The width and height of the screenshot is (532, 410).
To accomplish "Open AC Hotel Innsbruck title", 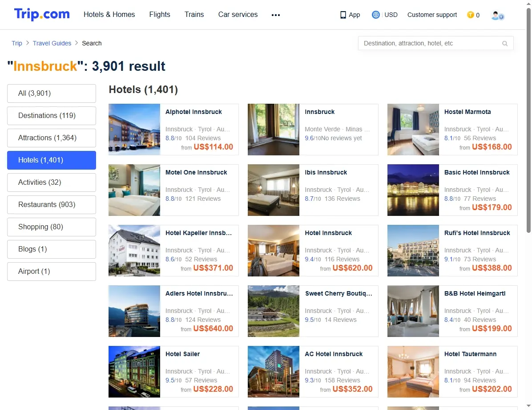I will pos(334,354).
